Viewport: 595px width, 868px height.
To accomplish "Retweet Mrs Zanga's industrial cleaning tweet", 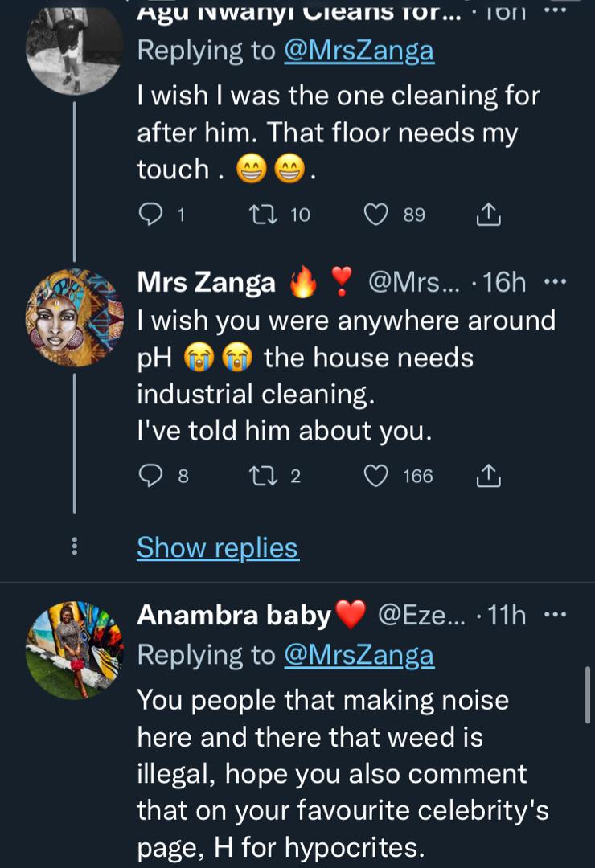I will click(x=260, y=477).
